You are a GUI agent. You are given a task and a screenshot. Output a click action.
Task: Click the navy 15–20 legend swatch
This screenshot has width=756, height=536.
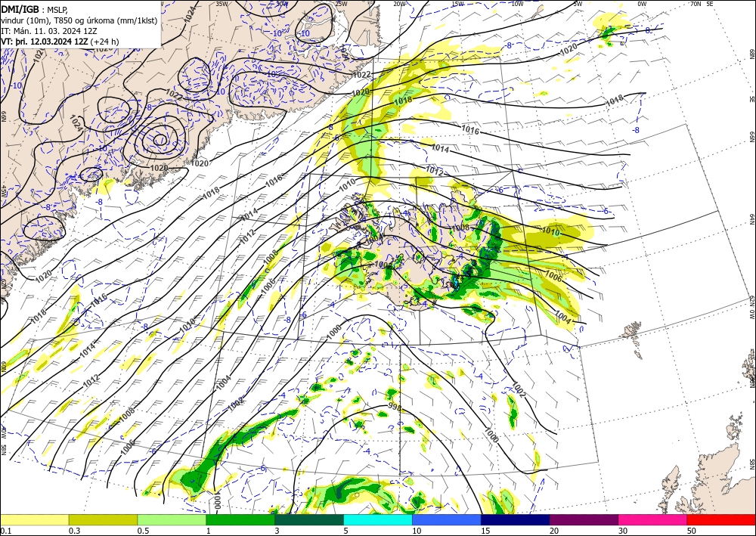(516, 519)
